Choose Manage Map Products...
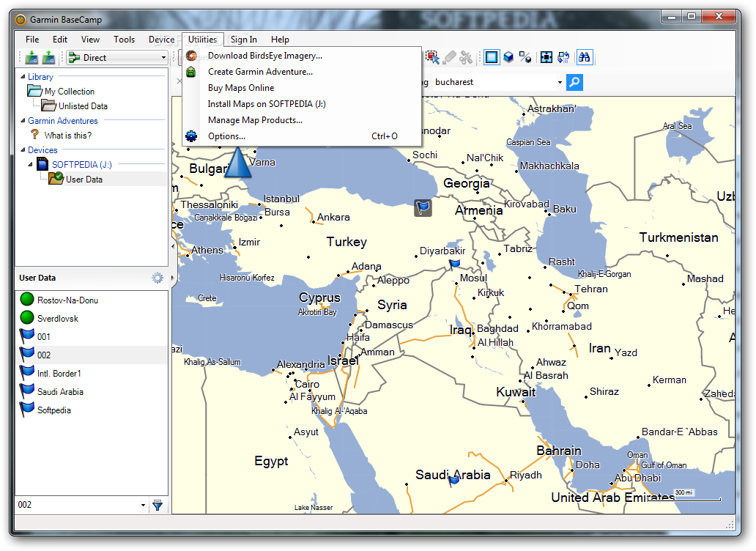 301,120
